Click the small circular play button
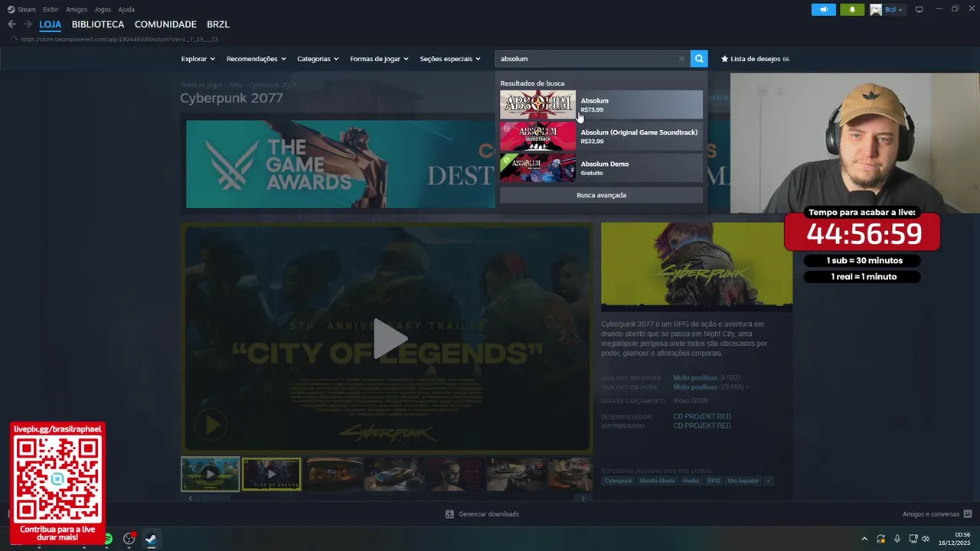Image resolution: width=980 pixels, height=551 pixels. [x=211, y=425]
